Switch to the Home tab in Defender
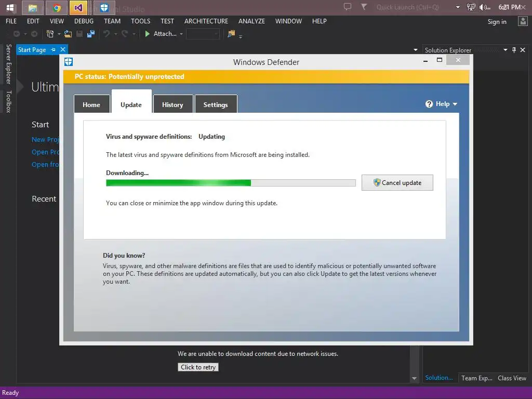Screen dimensions: 532x399 (91, 104)
